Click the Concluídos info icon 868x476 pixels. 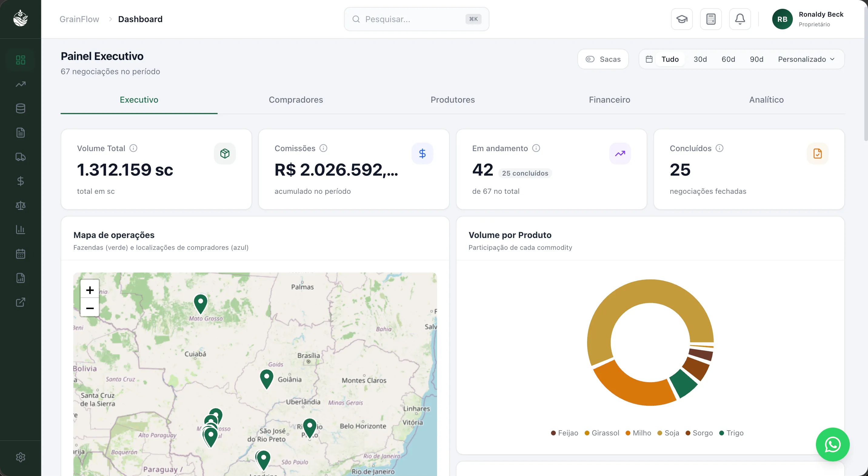coord(719,148)
